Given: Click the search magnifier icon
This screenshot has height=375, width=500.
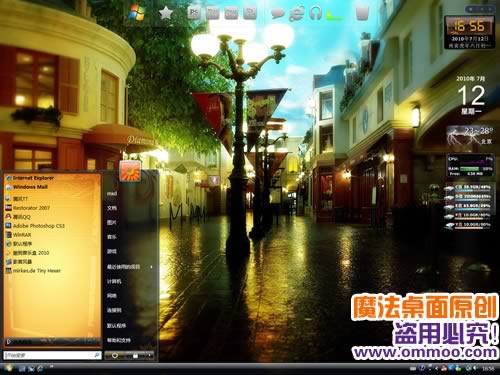Looking at the screenshot, I should point(97,355).
